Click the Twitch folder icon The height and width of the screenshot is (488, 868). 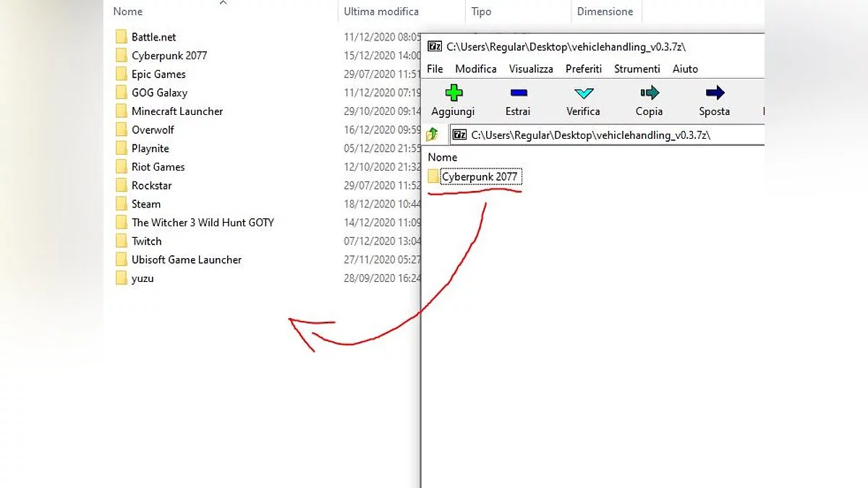pyautogui.click(x=122, y=241)
